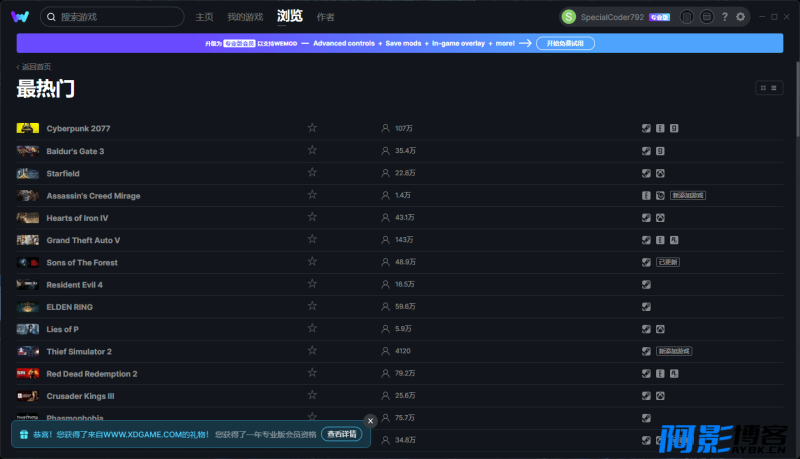
Task: Toggle favorite star for Red Dead Redemption 2
Action: pyautogui.click(x=312, y=373)
